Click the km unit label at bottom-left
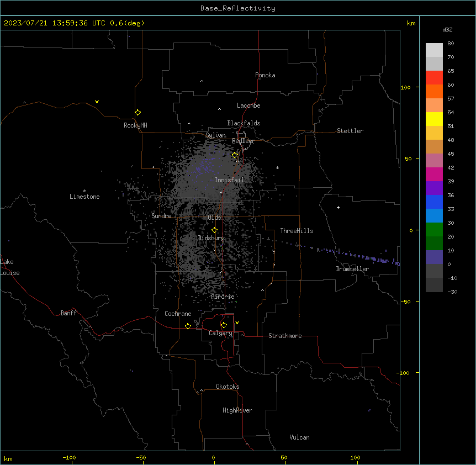 (x=8, y=458)
